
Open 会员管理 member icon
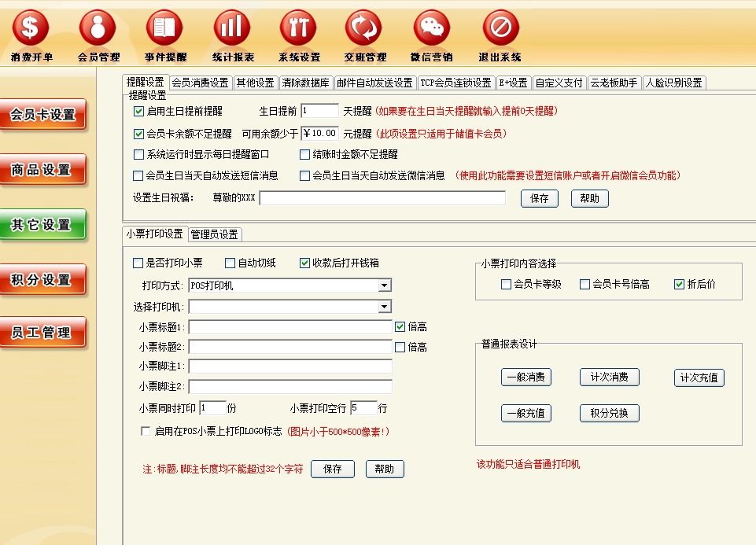pyautogui.click(x=98, y=29)
